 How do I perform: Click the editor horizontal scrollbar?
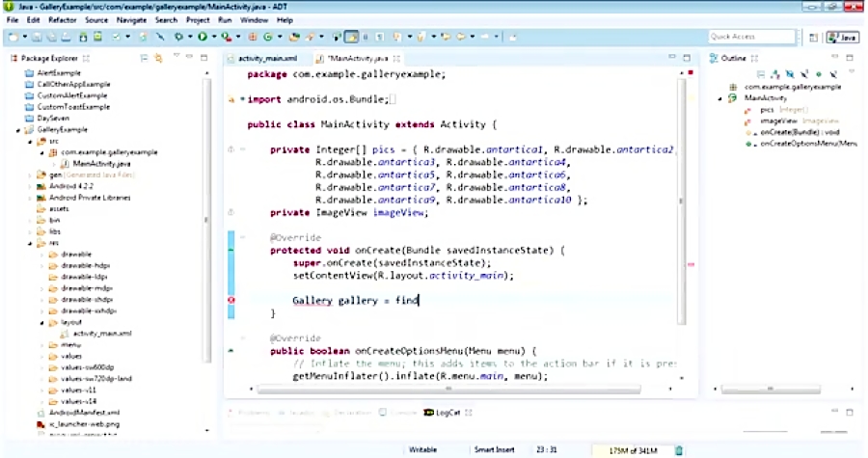448,389
